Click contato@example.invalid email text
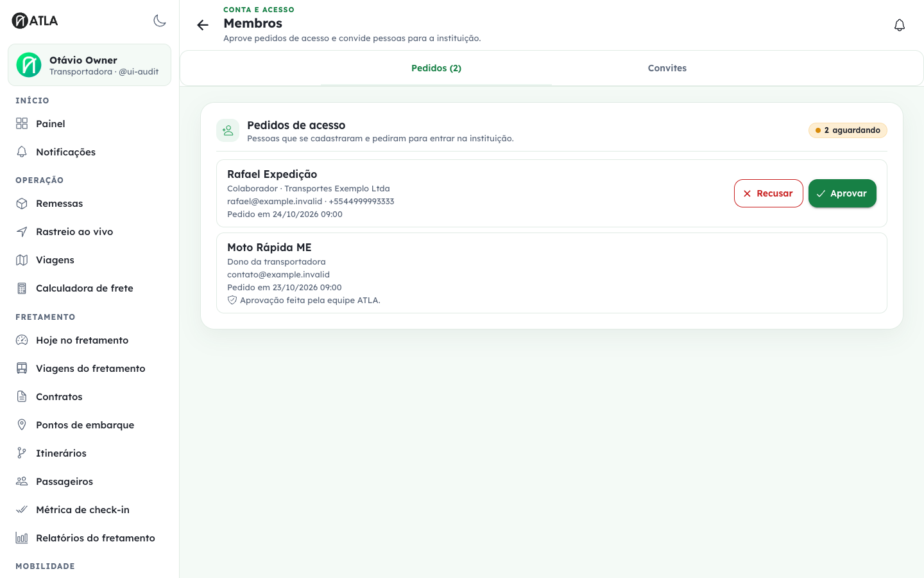924x578 pixels. (x=278, y=274)
